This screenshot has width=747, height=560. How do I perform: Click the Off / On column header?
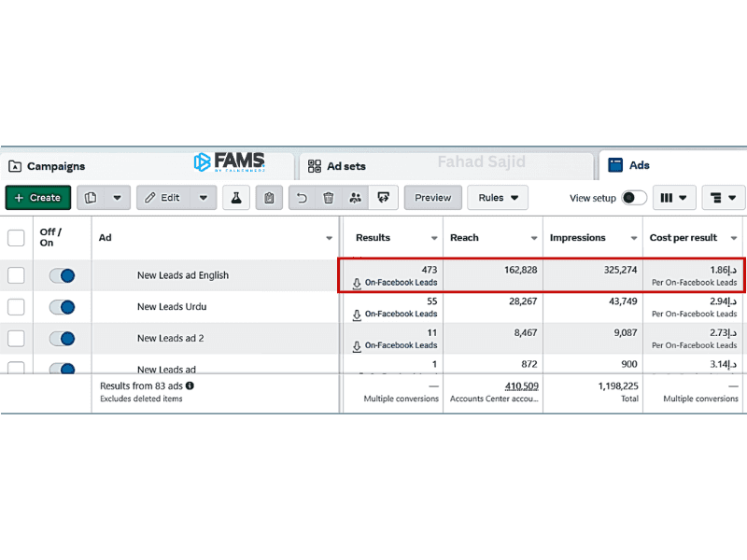(x=50, y=237)
